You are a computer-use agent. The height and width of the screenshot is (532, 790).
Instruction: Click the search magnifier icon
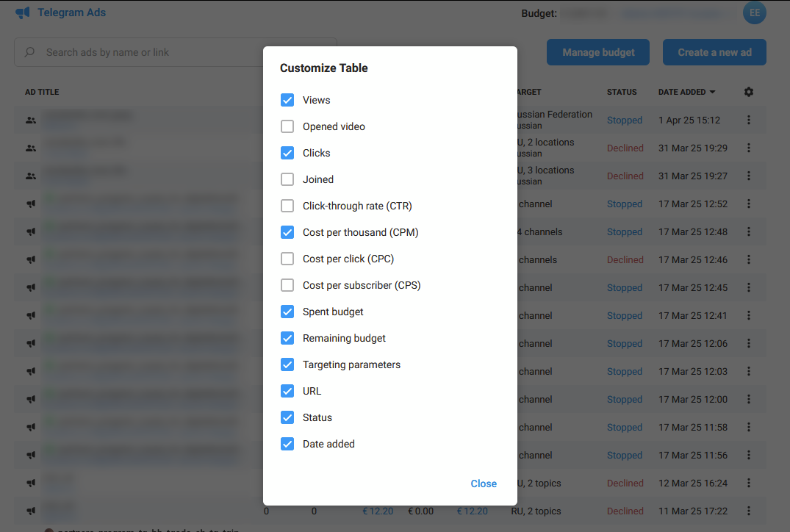(30, 52)
